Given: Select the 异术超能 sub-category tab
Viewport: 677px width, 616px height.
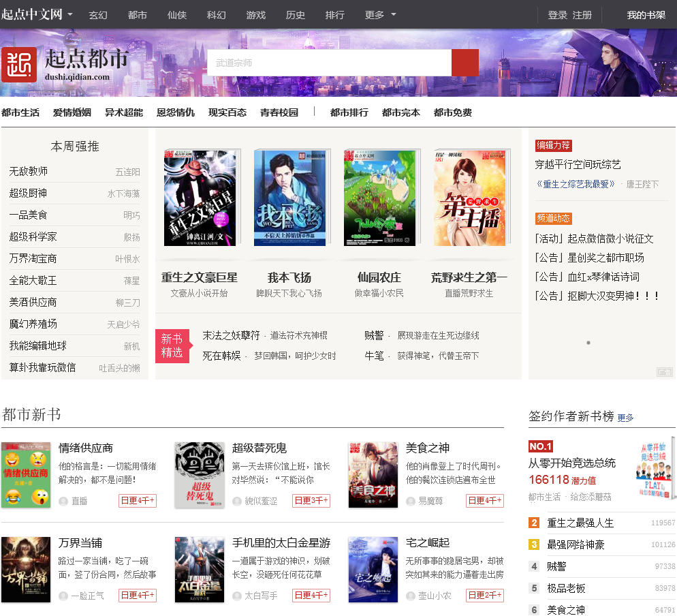Looking at the screenshot, I should (124, 112).
